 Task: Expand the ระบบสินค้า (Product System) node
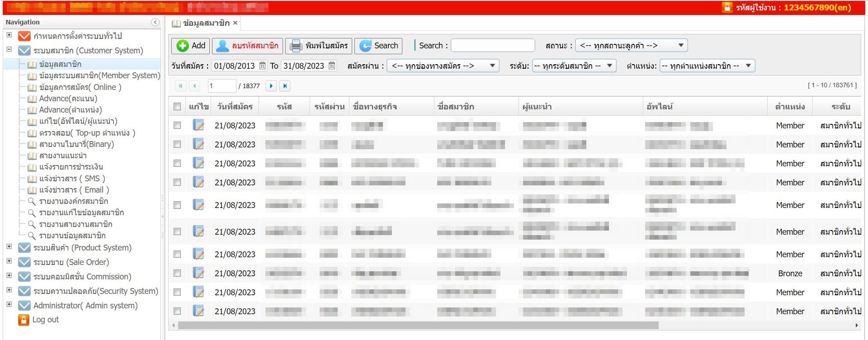9,247
